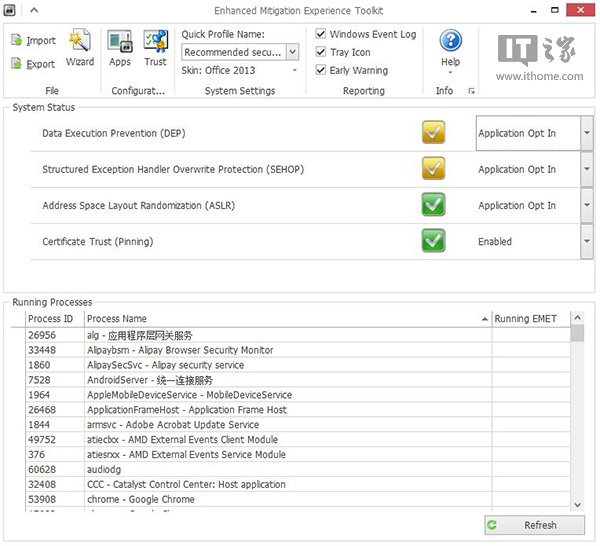The image size is (600, 546).
Task: Sort by the Running EMET column header
Action: (x=531, y=319)
